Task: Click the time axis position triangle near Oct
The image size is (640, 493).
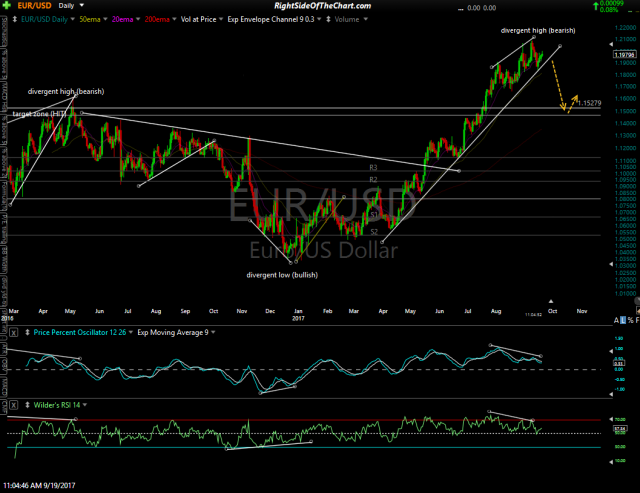Action: tap(551, 301)
